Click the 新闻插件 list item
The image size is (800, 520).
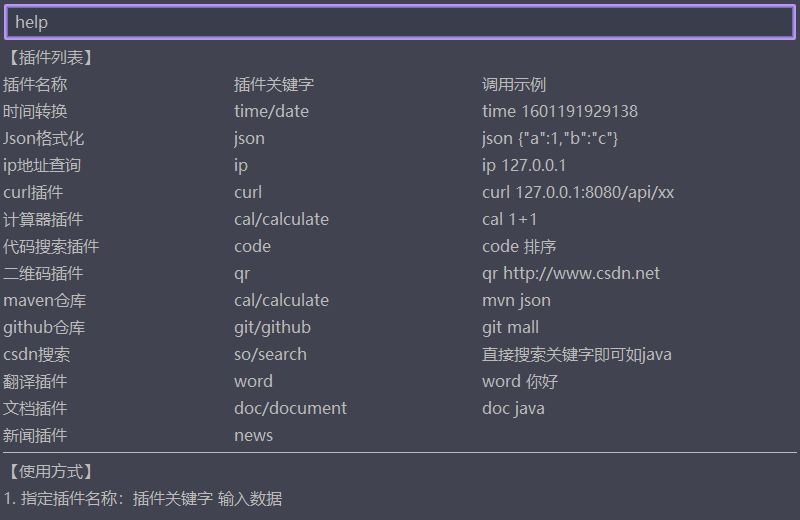[x=35, y=436]
